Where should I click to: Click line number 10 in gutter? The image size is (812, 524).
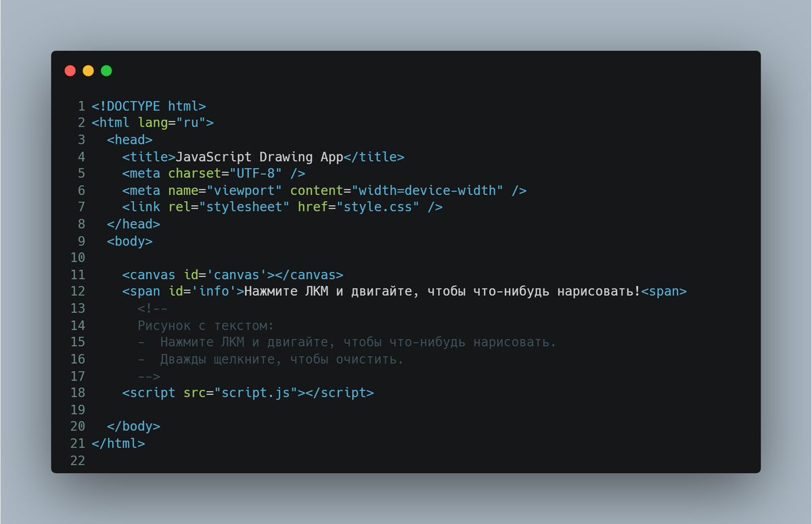78,258
